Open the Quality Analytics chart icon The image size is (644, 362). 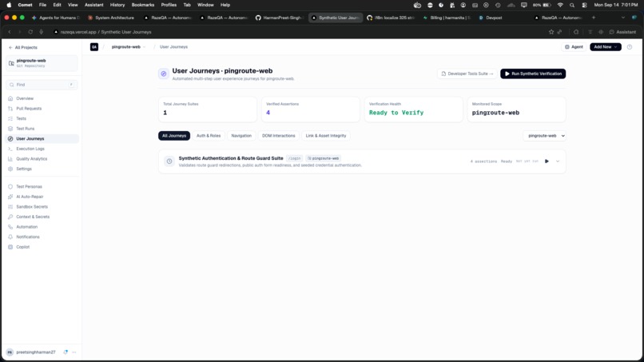coord(10,159)
